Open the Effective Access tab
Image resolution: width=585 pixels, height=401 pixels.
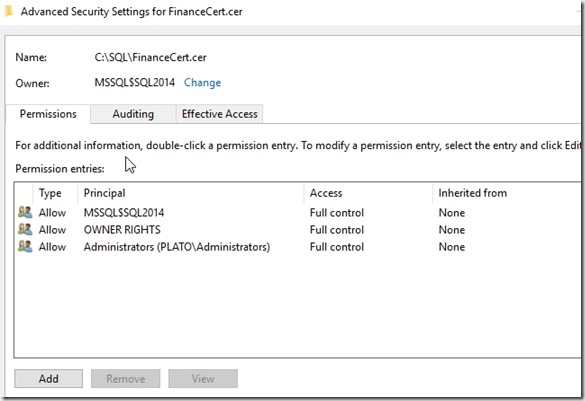[x=220, y=114]
